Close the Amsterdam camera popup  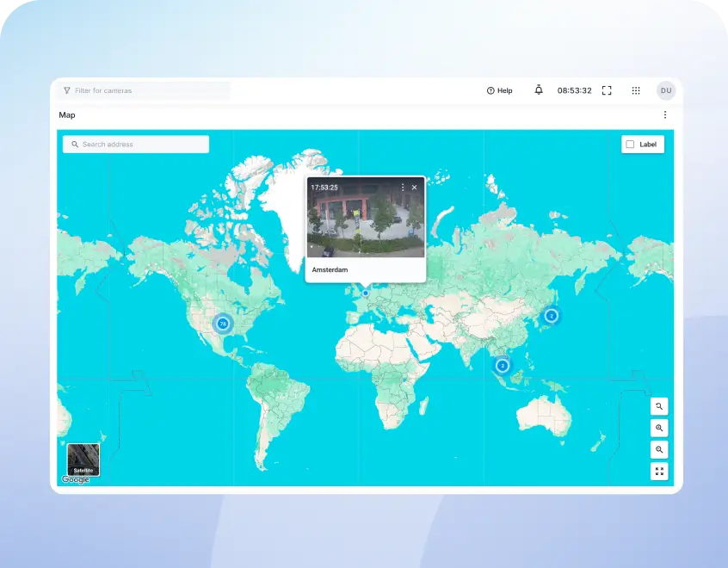(414, 187)
